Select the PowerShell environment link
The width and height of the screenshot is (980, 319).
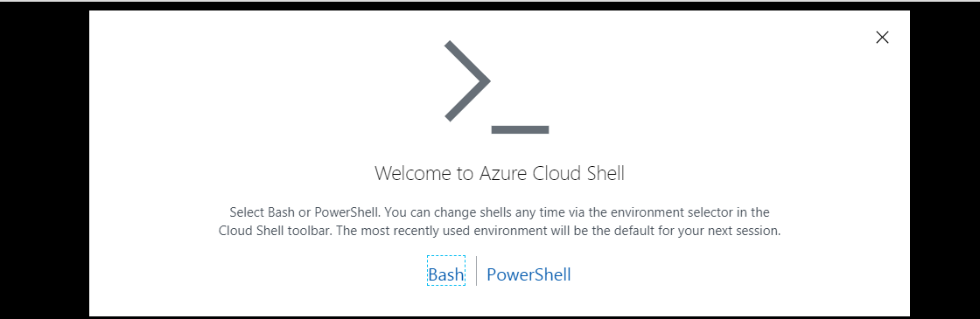point(528,274)
